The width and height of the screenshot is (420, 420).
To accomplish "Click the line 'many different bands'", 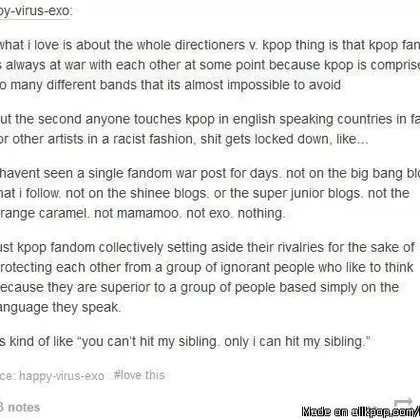I will tap(171, 85).
